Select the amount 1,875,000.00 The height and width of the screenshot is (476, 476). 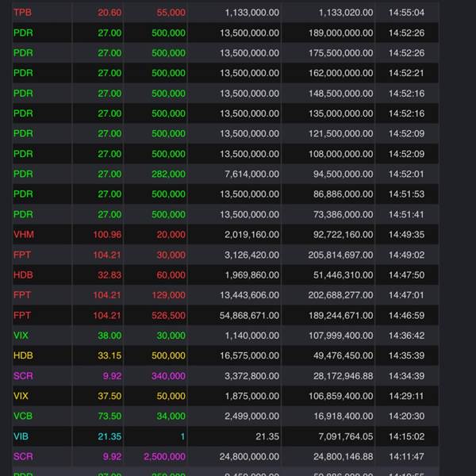pyautogui.click(x=252, y=396)
